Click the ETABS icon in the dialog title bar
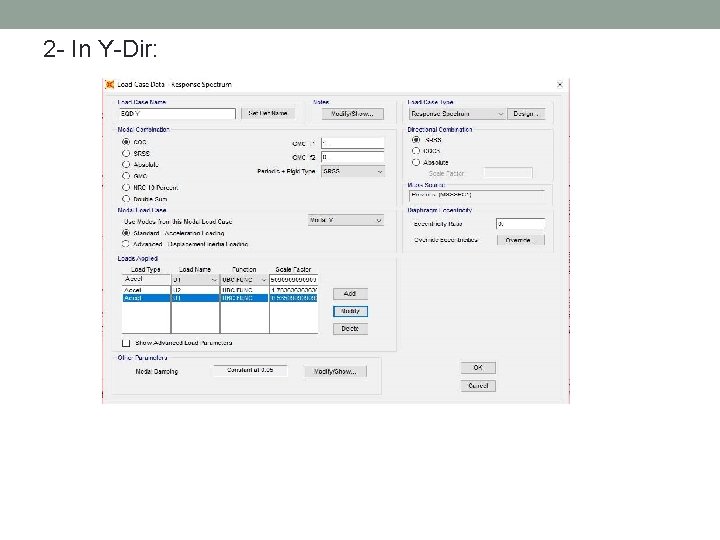Image resolution: width=720 pixels, height=540 pixels. click(x=109, y=84)
